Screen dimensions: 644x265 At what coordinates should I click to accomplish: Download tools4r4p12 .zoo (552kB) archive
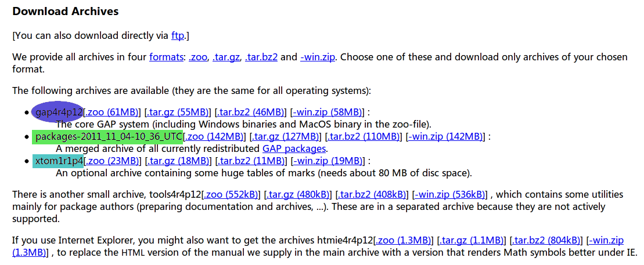click(231, 194)
